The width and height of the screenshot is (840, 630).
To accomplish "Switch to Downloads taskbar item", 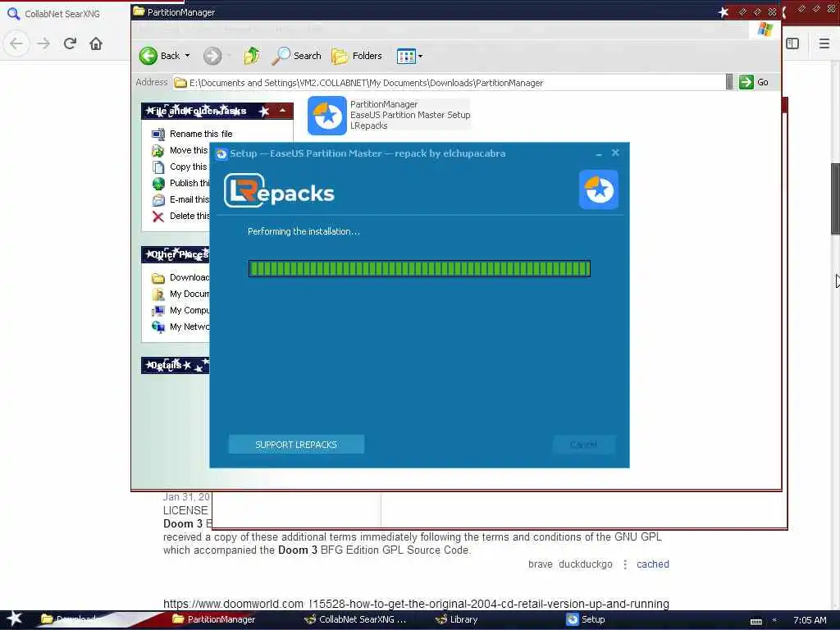I will [71, 619].
